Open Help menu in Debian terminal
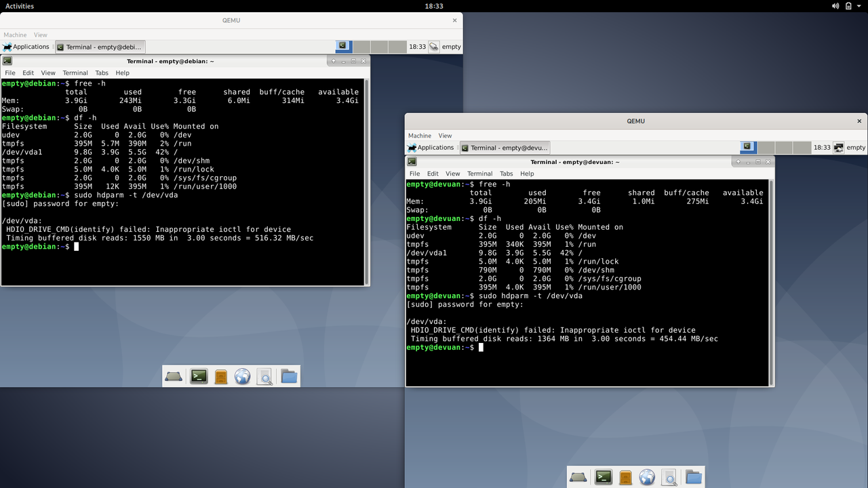Viewport: 868px width, 488px height. coord(122,73)
